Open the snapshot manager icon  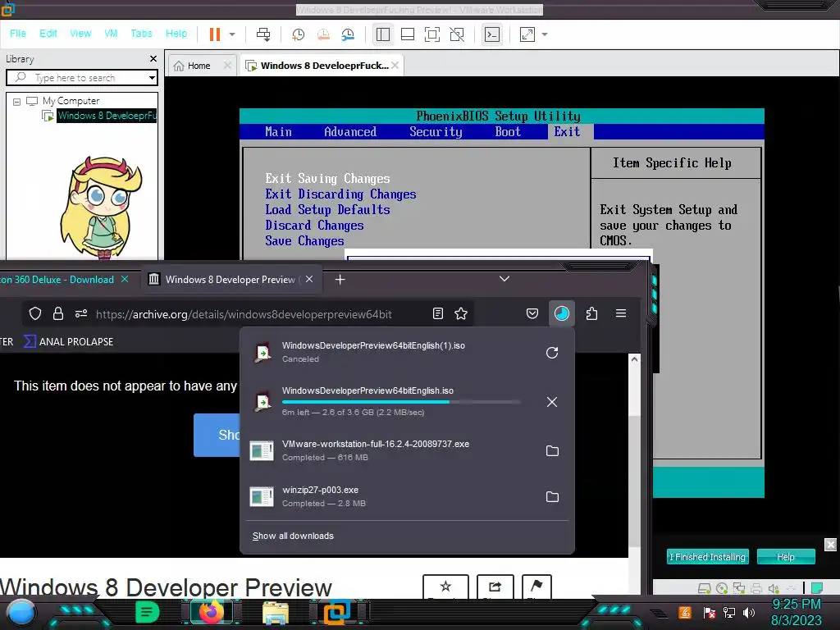pyautogui.click(x=348, y=34)
